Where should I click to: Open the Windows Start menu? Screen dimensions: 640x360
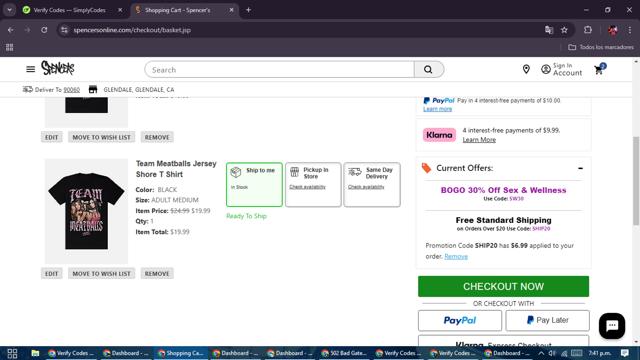(x=12, y=353)
